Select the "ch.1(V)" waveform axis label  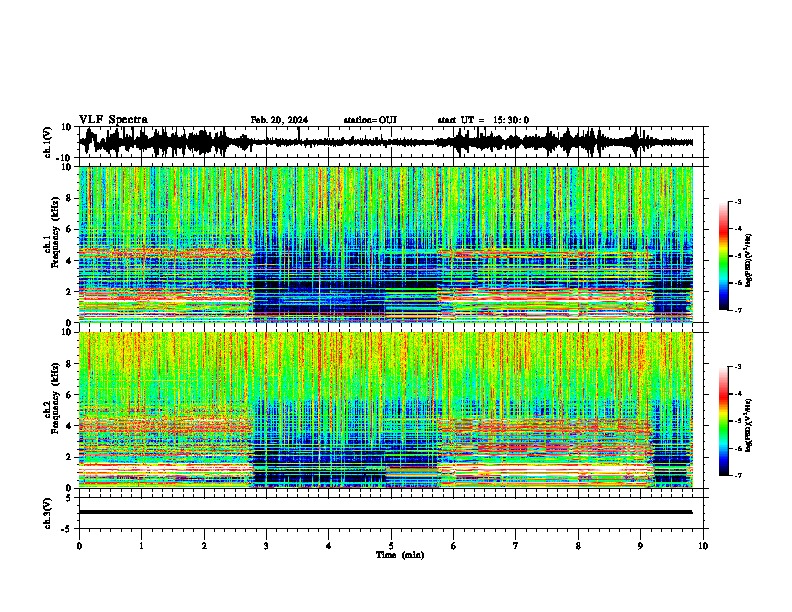tap(48, 142)
